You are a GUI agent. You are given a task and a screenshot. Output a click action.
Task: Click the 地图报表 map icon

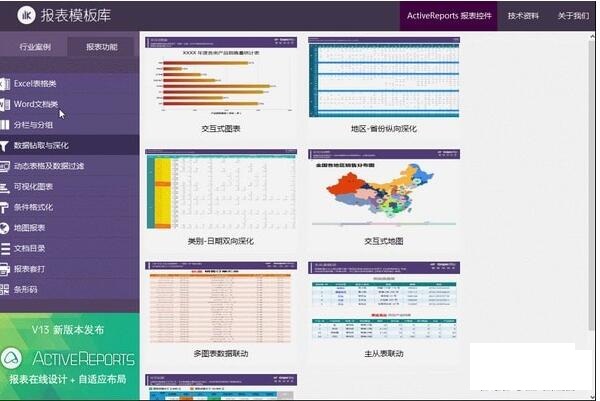tap(6, 228)
